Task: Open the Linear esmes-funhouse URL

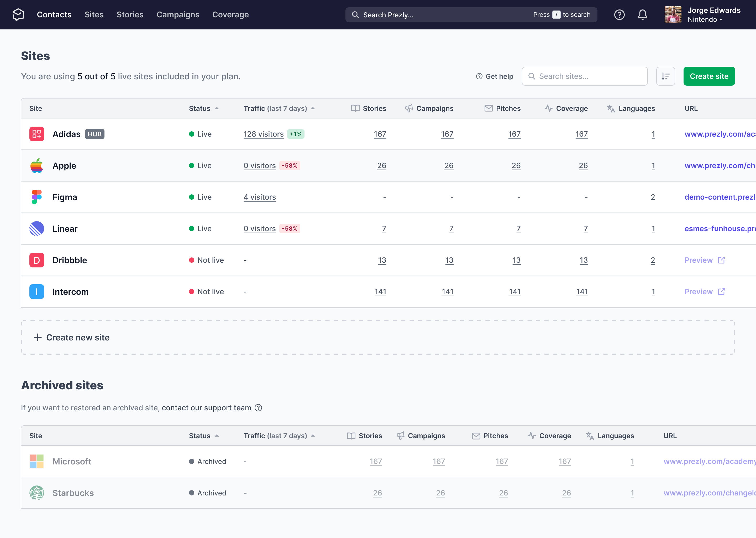Action: click(720, 229)
